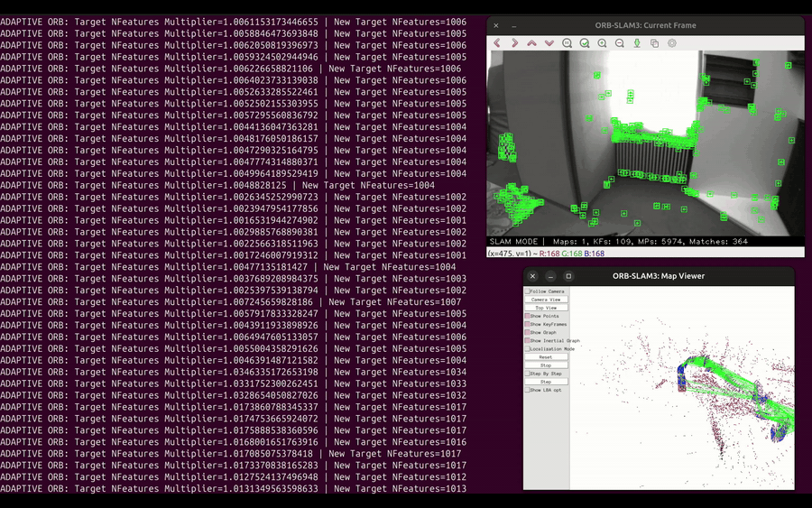Pan the frame image up
The image size is (812, 508).
(531, 43)
